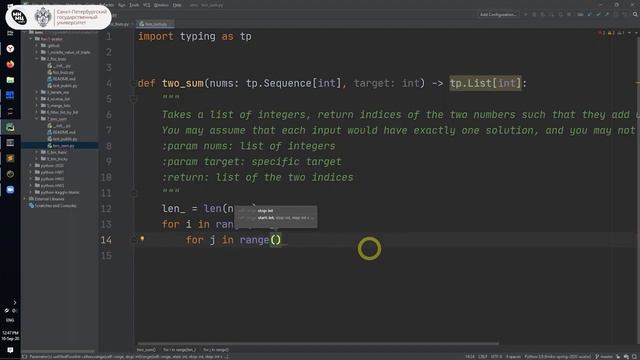Click the UTF-8 encoding in status bar
640x360 pixels.
point(496,356)
